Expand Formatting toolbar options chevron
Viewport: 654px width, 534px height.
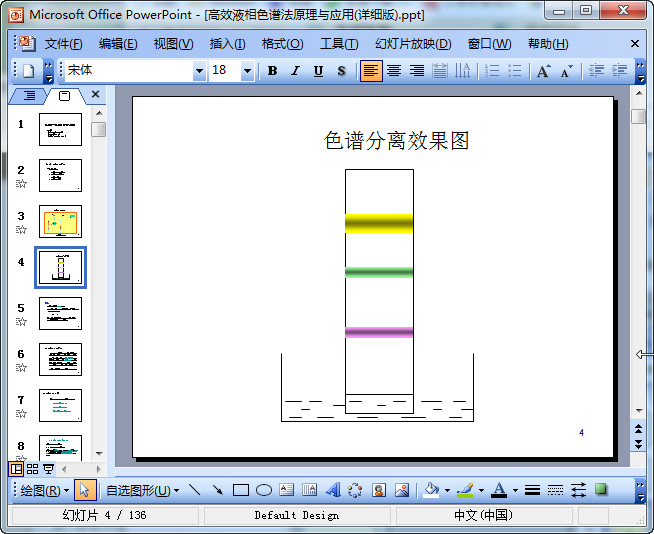pyautogui.click(x=640, y=72)
